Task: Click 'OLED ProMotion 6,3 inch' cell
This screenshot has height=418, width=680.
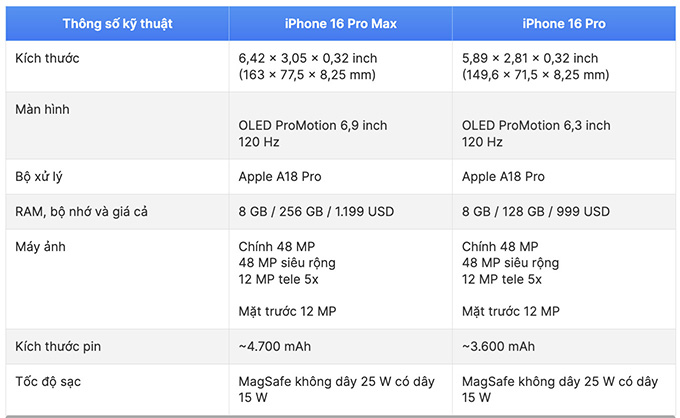Action: (x=536, y=126)
